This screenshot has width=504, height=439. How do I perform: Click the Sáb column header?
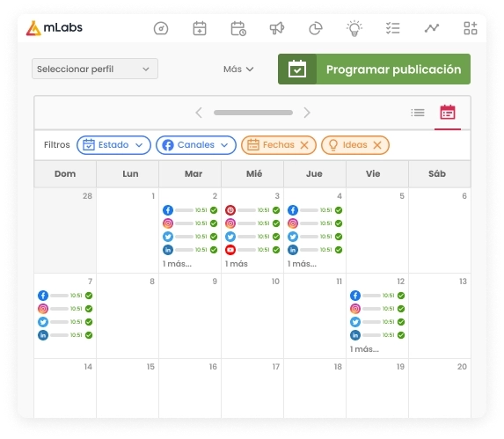(x=440, y=174)
